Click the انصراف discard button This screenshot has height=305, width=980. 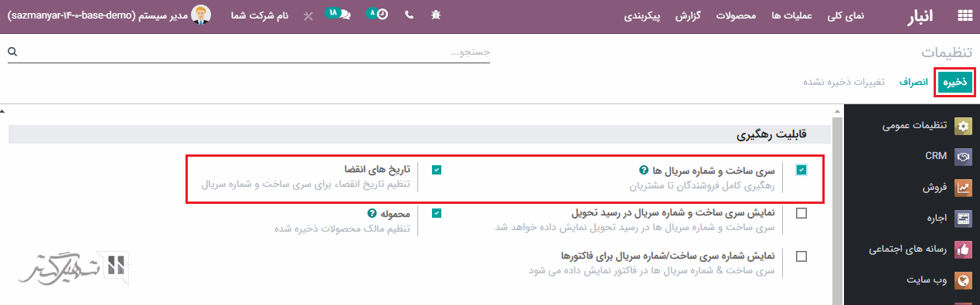pos(914,82)
